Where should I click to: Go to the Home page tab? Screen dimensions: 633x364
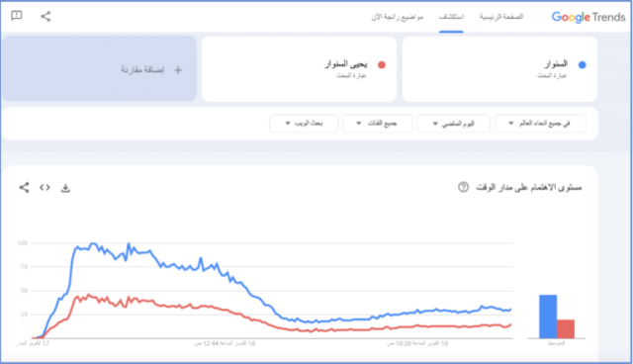coord(501,17)
